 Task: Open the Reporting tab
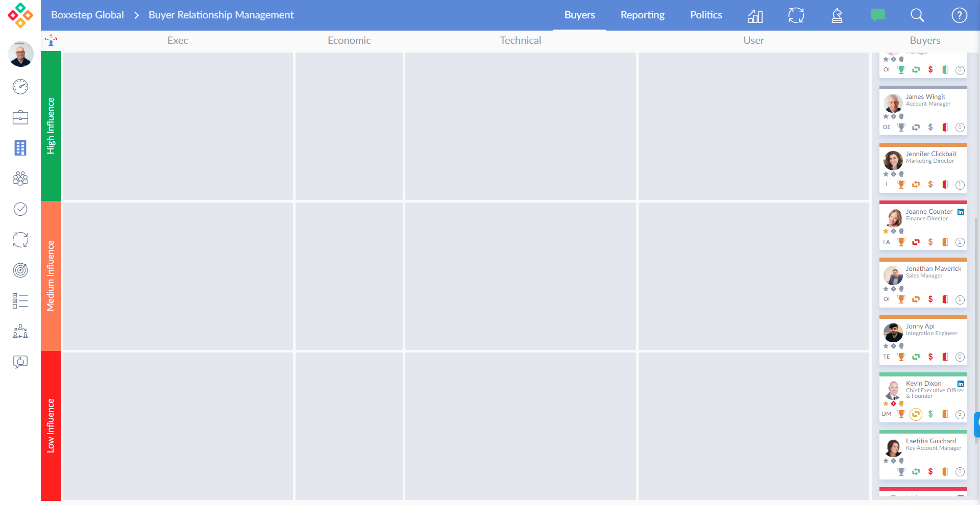click(642, 15)
